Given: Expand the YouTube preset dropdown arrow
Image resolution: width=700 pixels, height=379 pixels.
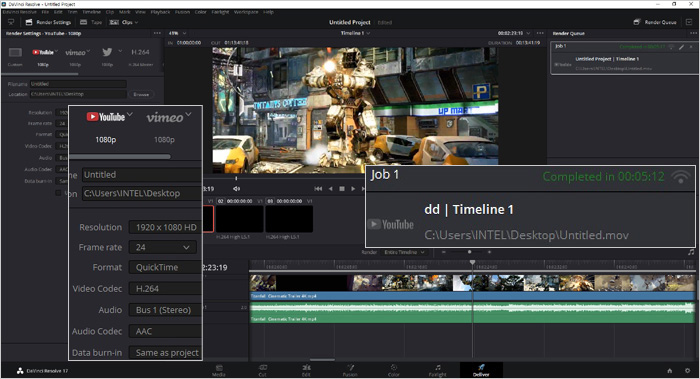Looking at the screenshot, I should tap(57, 51).
